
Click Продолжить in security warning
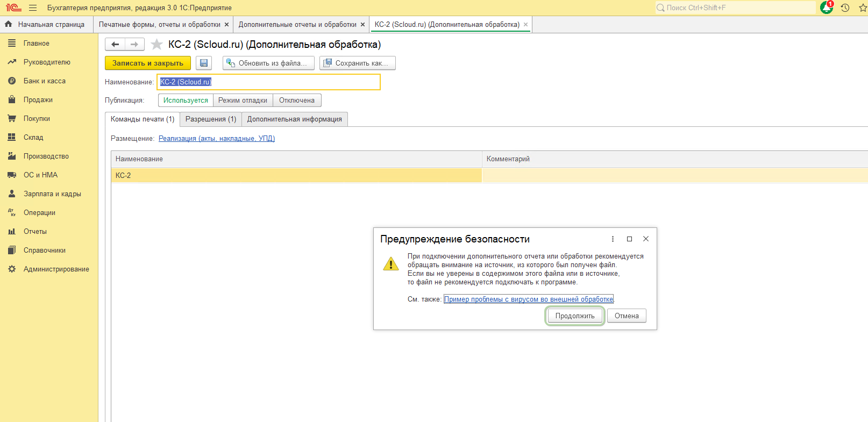tap(575, 316)
